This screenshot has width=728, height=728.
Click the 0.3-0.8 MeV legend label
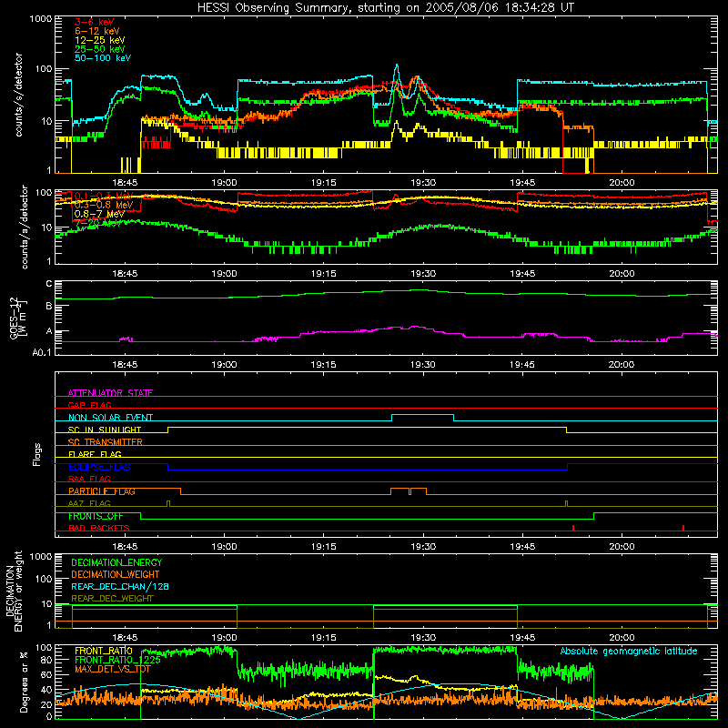click(x=104, y=205)
